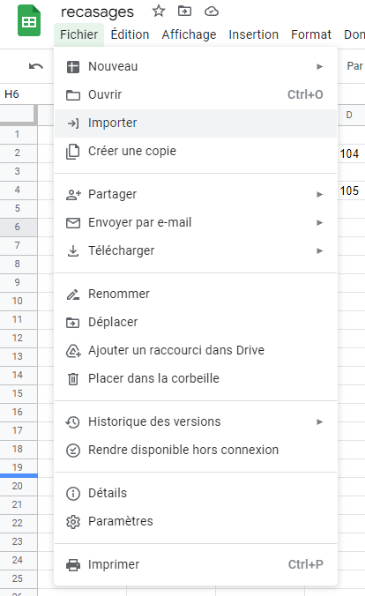Click the Imprimer printer icon
This screenshot has height=596, width=365.
tap(73, 565)
